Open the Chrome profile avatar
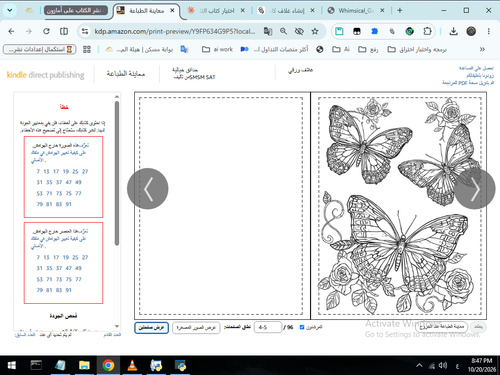This screenshot has width=500, height=375. pos(471,31)
